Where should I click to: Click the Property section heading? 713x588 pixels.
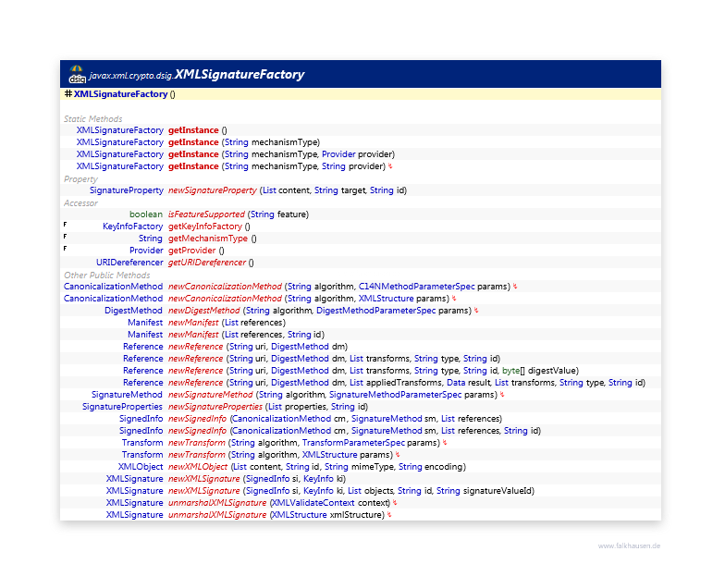[80, 178]
